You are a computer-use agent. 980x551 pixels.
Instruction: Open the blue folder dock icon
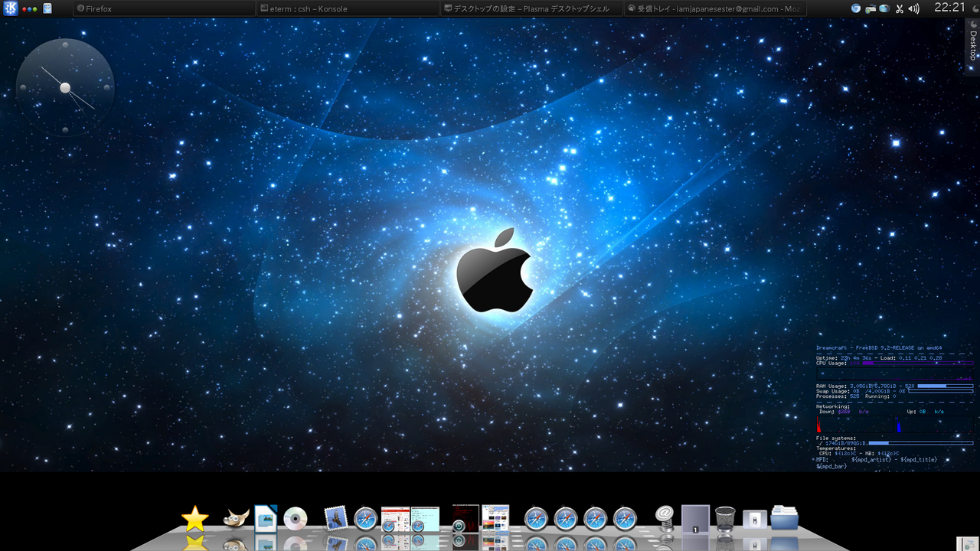coord(785,518)
